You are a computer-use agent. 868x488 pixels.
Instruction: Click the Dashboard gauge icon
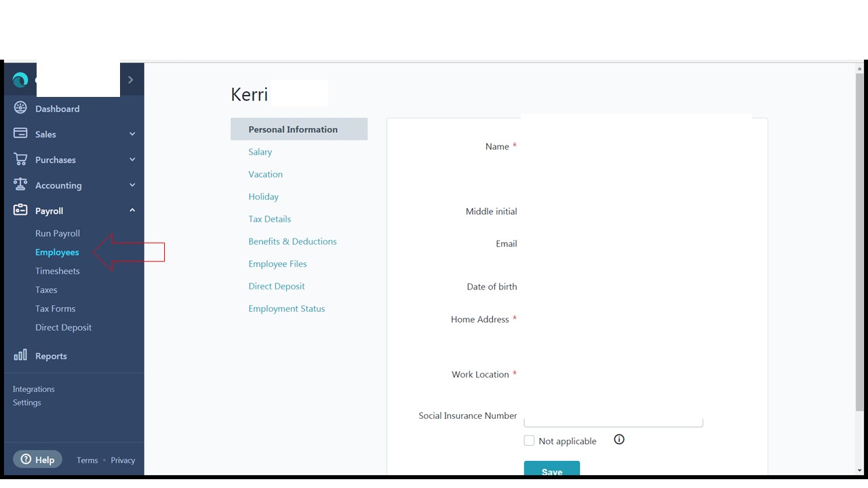pos(20,108)
